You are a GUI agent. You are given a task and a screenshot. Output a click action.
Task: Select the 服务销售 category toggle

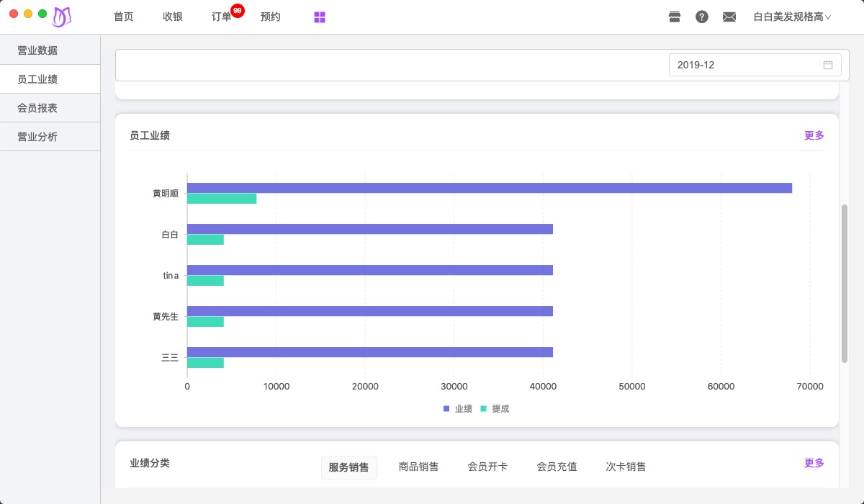pos(349,467)
